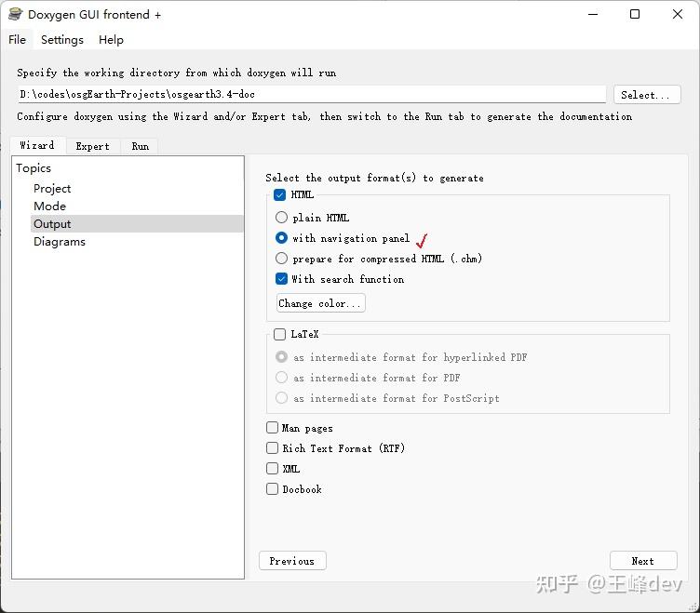Select prepare for compressed HTML (.chm)
This screenshot has width=700, height=613.
282,259
